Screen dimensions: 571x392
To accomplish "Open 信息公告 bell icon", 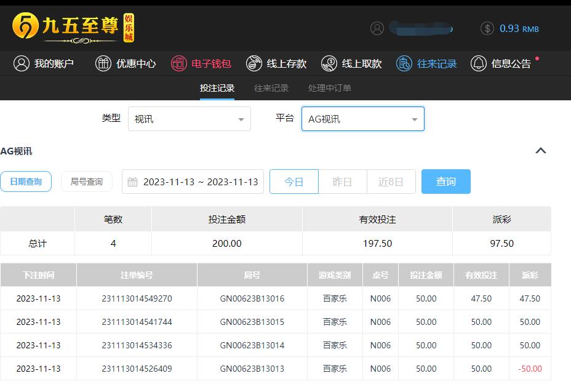I will (x=479, y=63).
